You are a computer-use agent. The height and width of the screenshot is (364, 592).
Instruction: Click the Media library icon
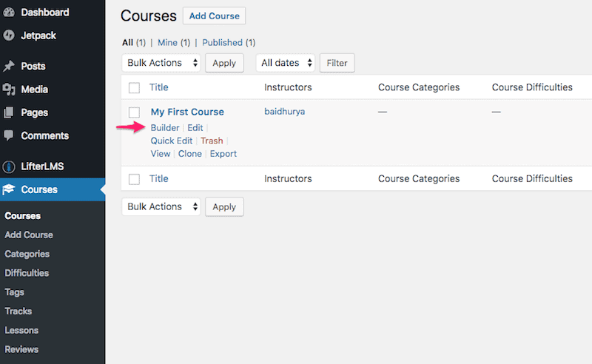(x=9, y=90)
